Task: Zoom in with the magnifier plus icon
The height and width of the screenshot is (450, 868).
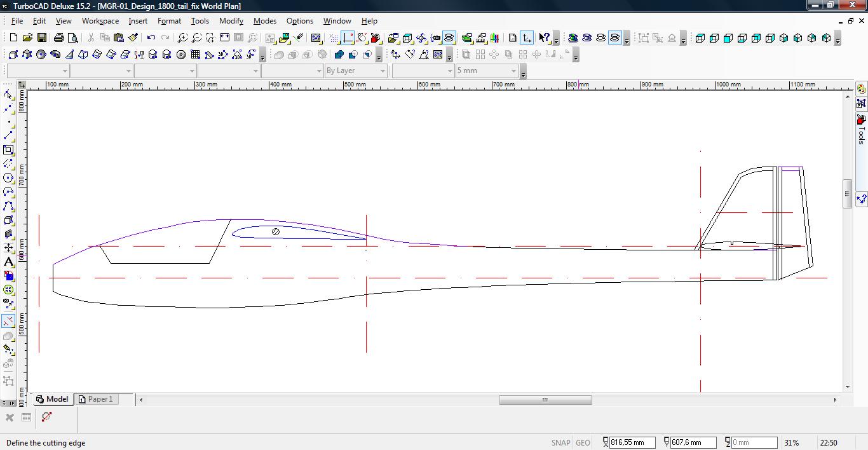Action: coord(182,37)
